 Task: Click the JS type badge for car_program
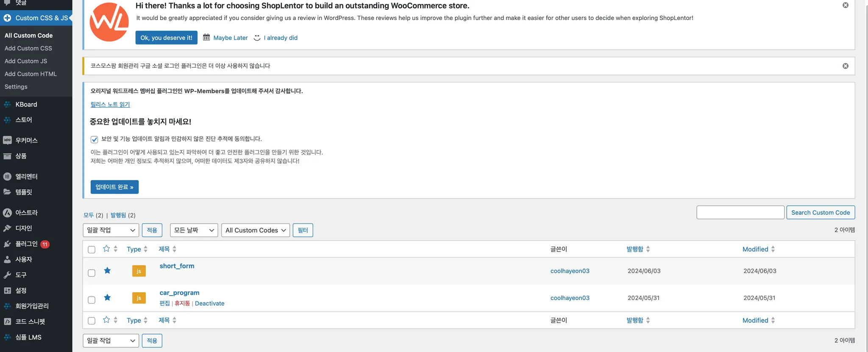(x=139, y=298)
